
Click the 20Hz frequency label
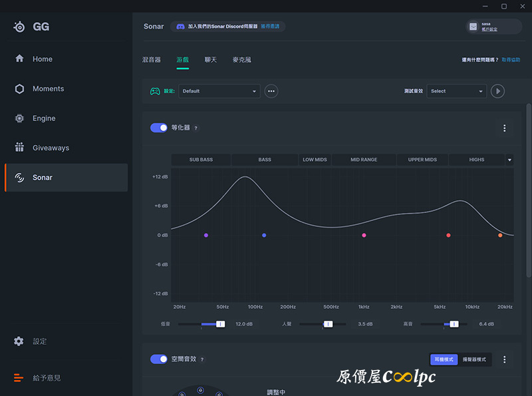pyautogui.click(x=180, y=307)
